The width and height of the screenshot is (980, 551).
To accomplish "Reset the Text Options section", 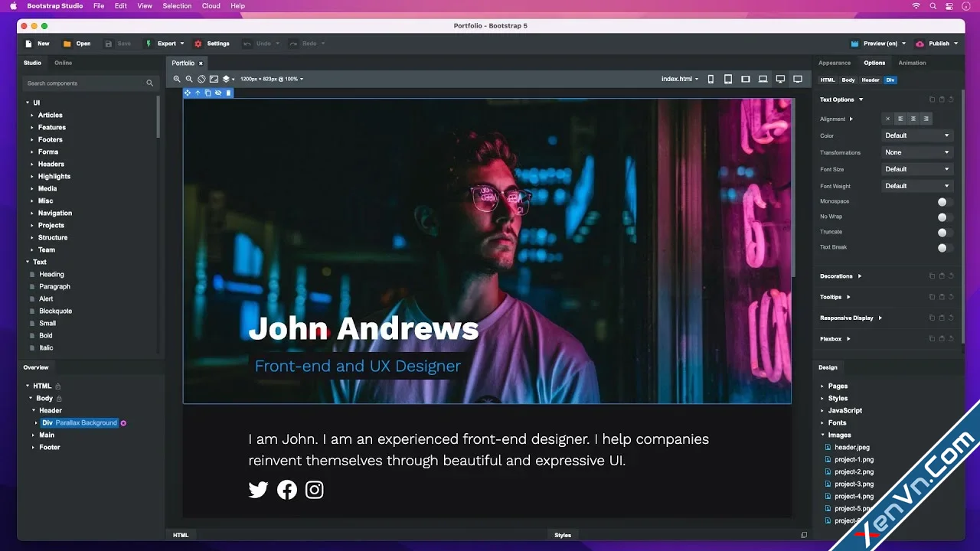I will coord(951,99).
